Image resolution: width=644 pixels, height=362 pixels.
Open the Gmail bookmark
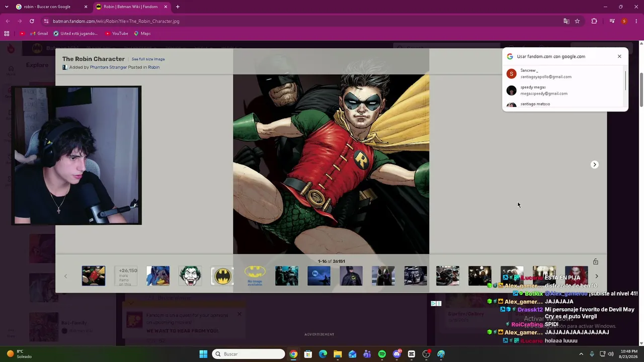coord(39,34)
